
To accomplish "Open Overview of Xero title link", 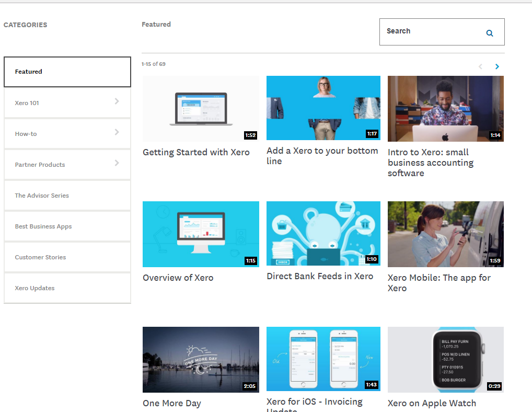I will click(x=178, y=278).
